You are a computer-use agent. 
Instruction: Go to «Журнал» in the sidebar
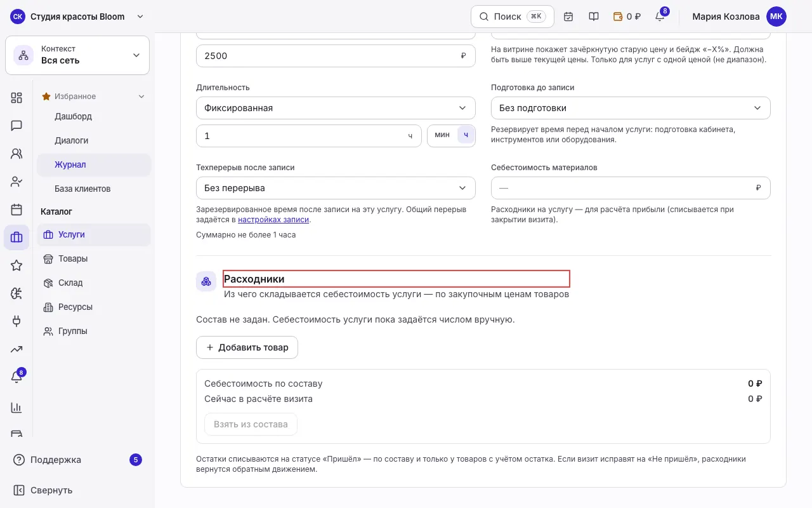[x=94, y=164]
